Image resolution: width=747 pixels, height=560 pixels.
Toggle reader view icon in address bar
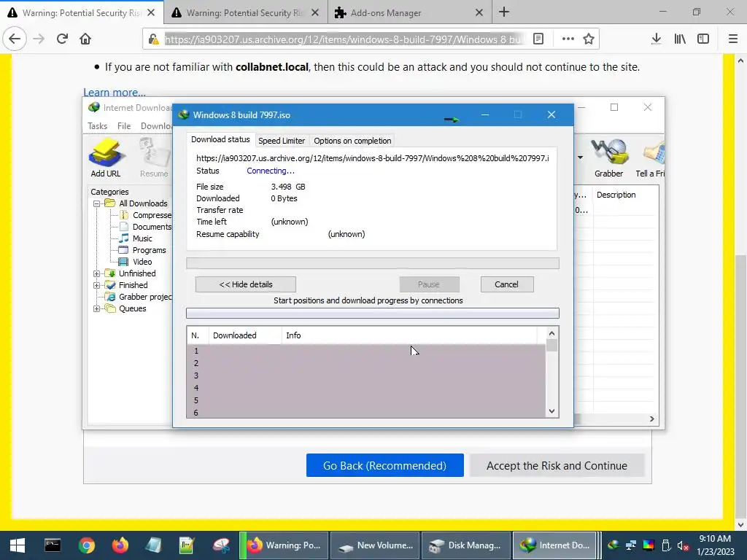[538, 39]
